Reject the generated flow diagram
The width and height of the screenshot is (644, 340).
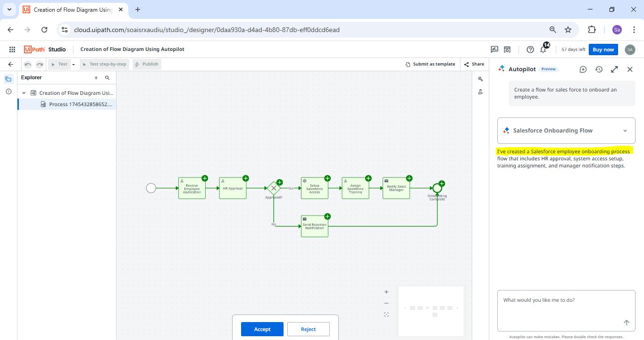[308, 329]
